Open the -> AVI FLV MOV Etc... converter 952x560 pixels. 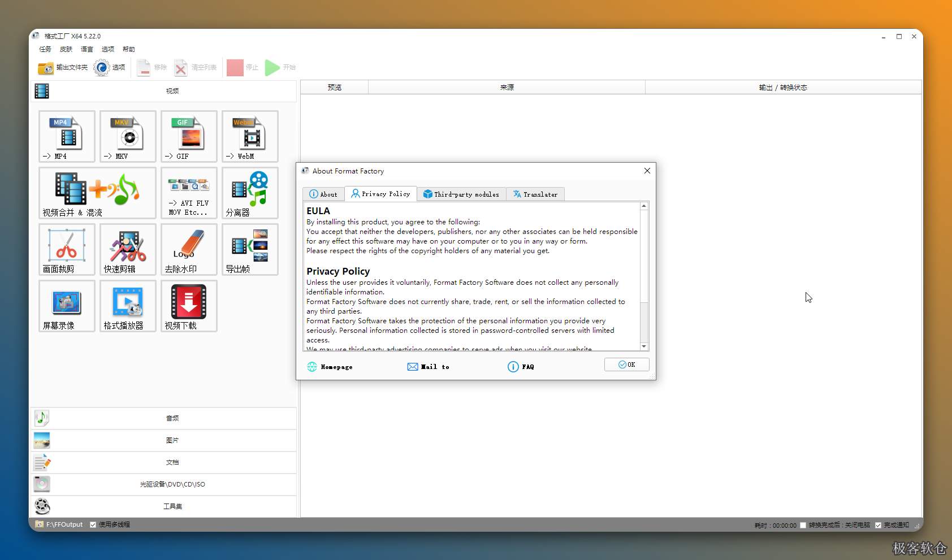[x=189, y=193]
